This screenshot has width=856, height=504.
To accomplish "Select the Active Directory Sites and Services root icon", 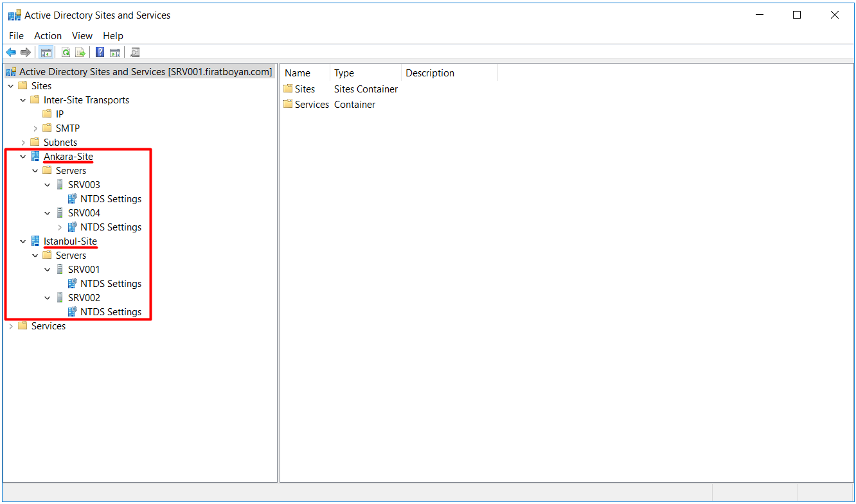I will [x=11, y=72].
